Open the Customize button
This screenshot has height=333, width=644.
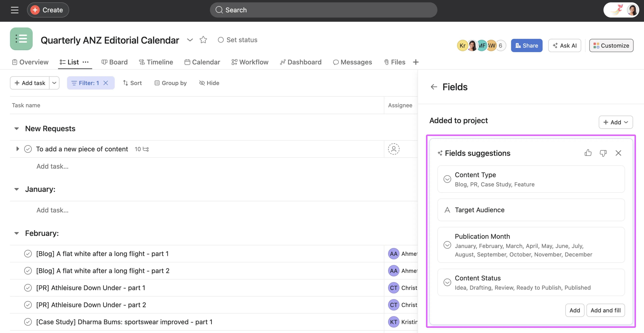[x=611, y=45]
